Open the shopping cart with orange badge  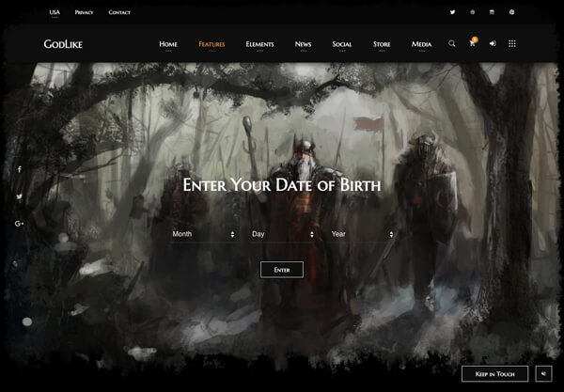[473, 43]
